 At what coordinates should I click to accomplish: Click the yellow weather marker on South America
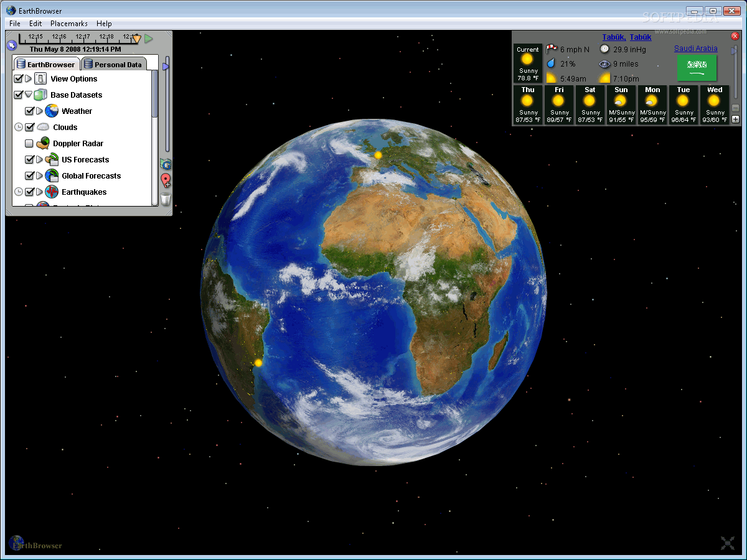[x=258, y=363]
